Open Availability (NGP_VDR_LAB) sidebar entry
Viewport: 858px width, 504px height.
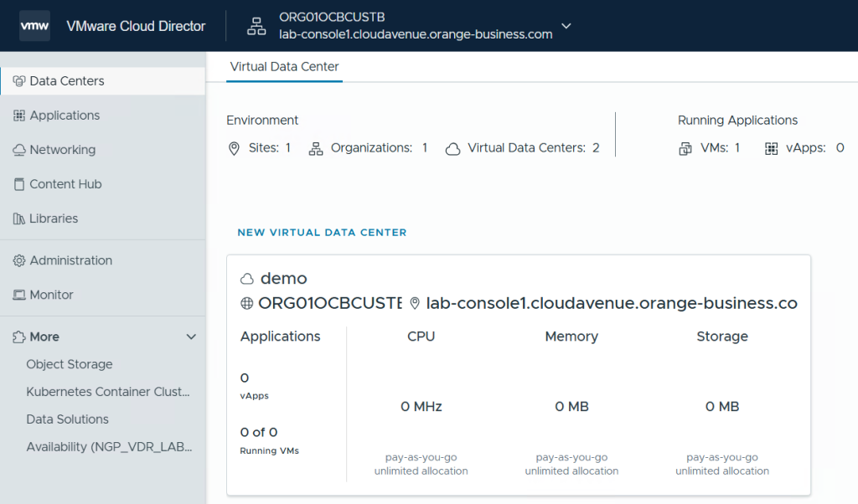point(110,447)
